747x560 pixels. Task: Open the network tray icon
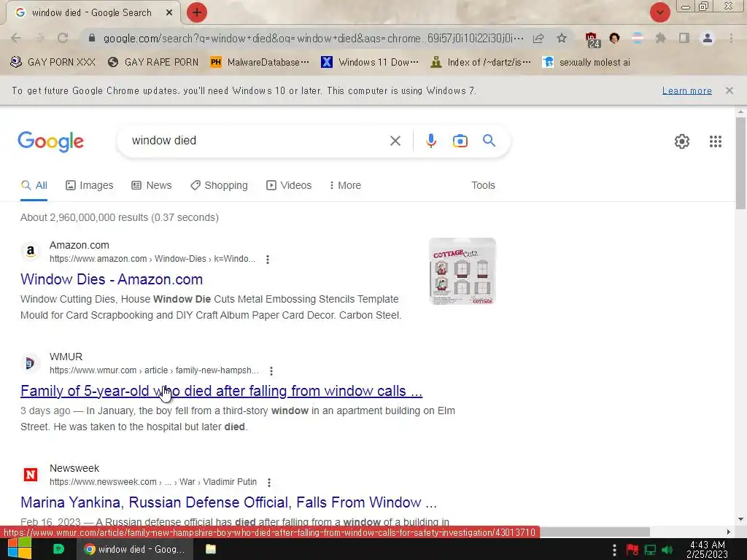[650, 550]
